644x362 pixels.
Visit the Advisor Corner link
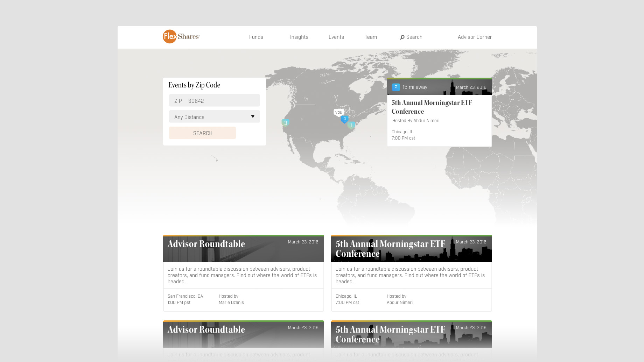pos(474,37)
